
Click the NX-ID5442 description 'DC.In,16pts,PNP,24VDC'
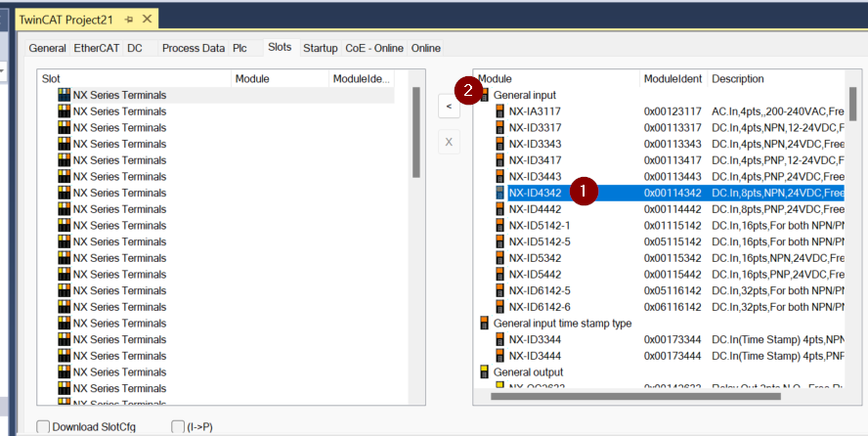[x=778, y=275]
